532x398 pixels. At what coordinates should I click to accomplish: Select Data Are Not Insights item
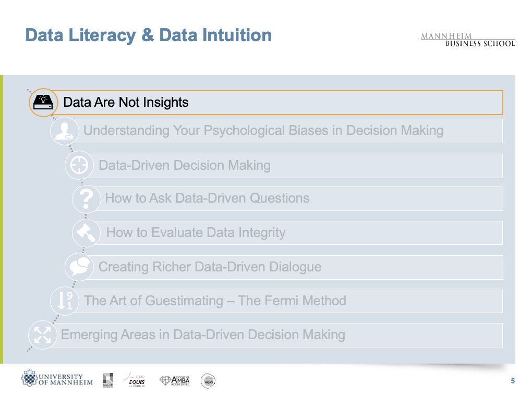[126, 102]
